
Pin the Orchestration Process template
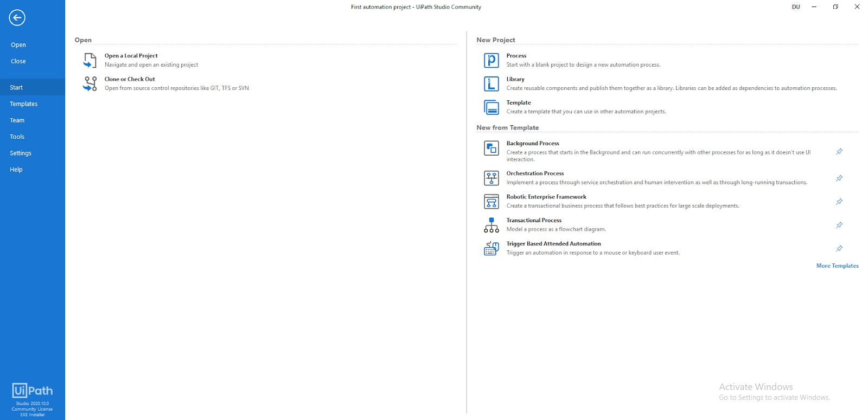[839, 178]
